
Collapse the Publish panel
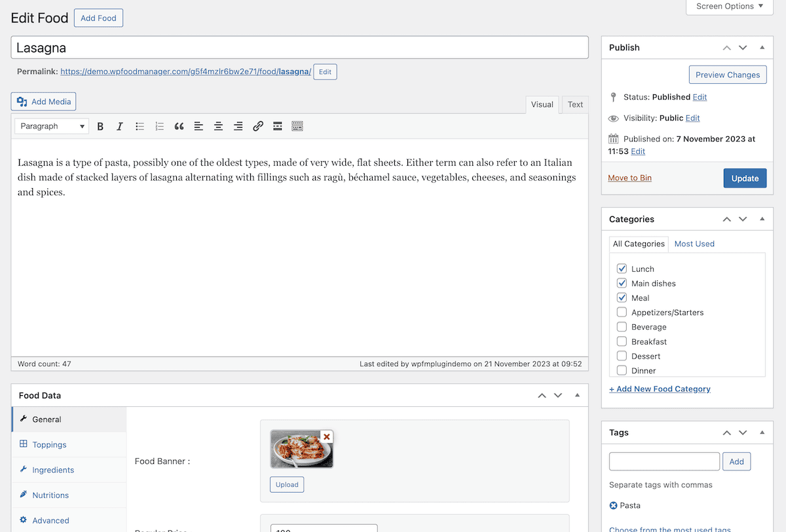tap(762, 48)
